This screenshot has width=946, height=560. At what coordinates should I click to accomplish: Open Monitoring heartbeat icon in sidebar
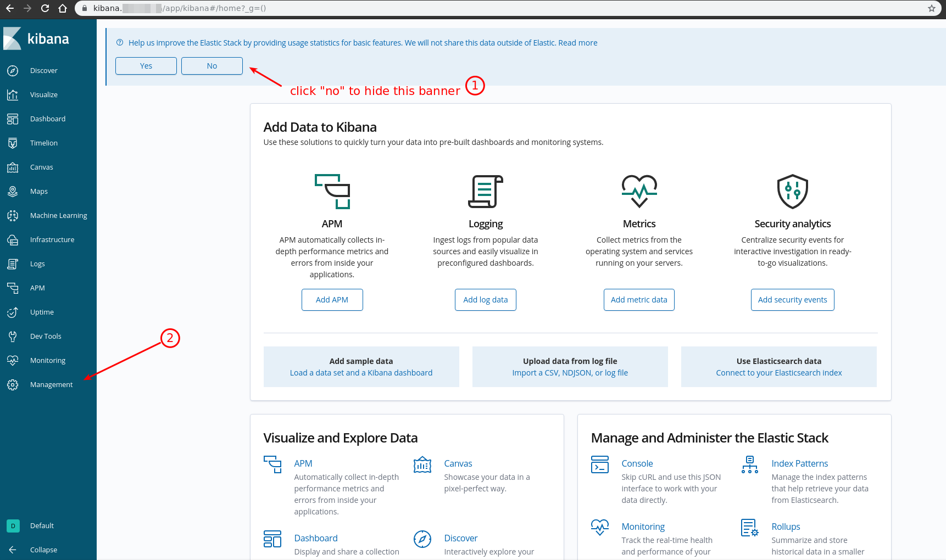13,361
